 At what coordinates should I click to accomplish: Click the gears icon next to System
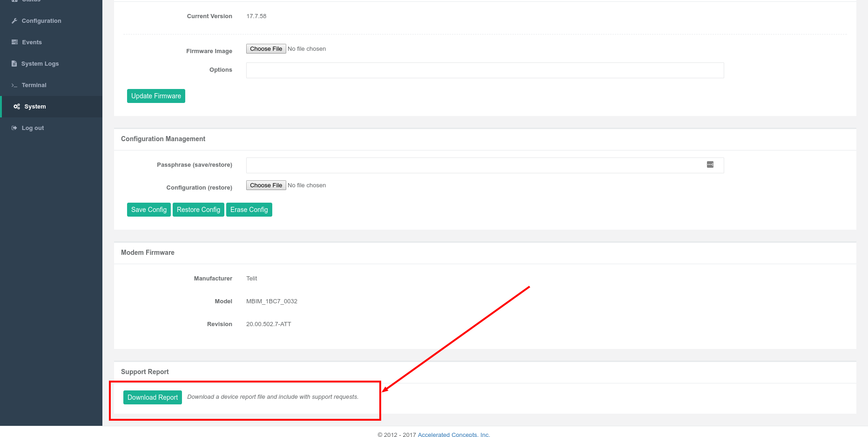click(x=17, y=107)
